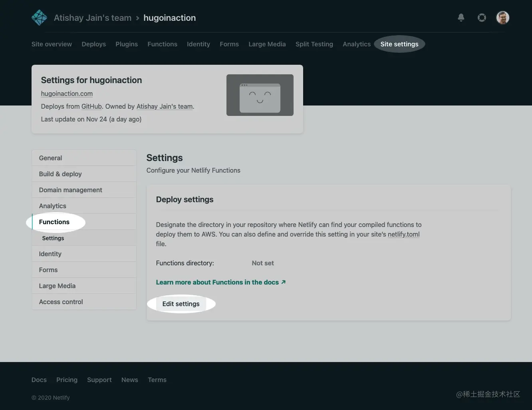
Task: Open the Functions top navigation tab
Action: tap(162, 44)
